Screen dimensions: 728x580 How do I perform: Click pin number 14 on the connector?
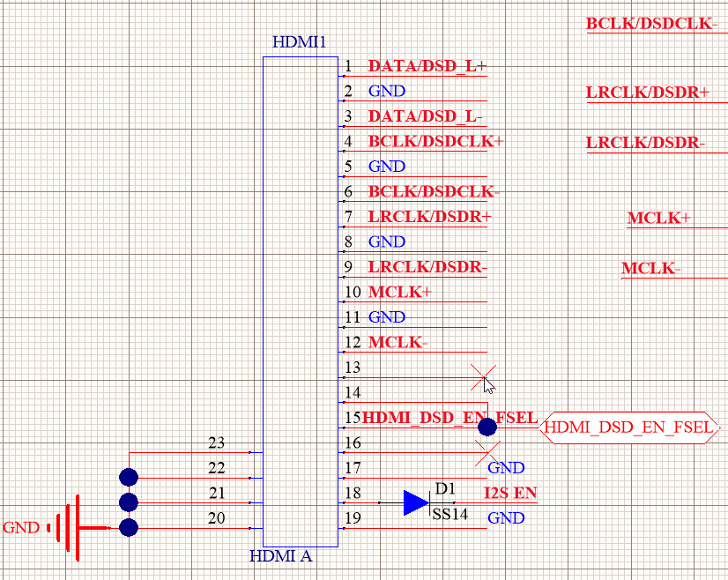coord(353,392)
